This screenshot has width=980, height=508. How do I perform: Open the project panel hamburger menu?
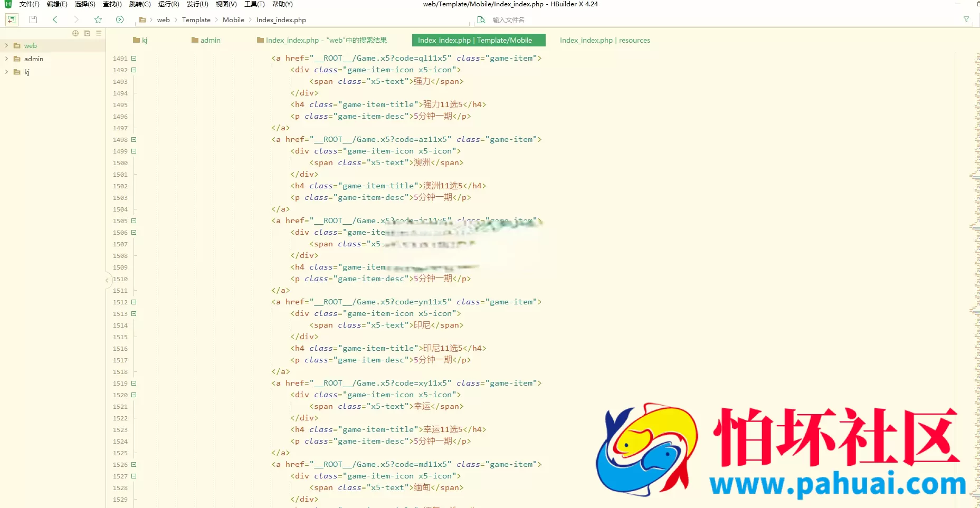click(x=99, y=33)
